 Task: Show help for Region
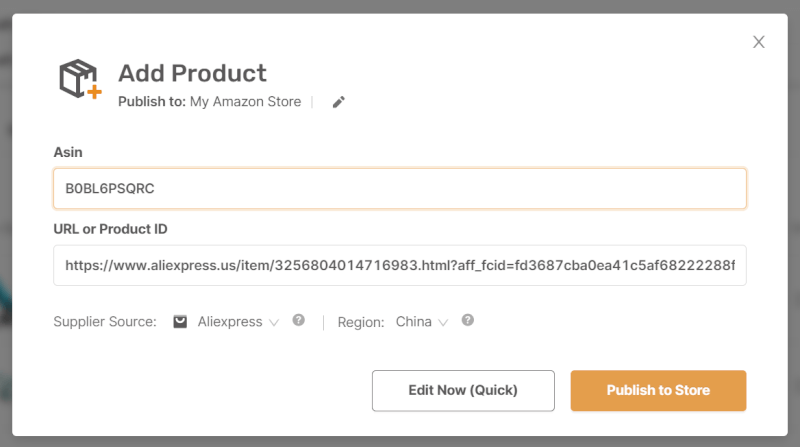(x=468, y=320)
